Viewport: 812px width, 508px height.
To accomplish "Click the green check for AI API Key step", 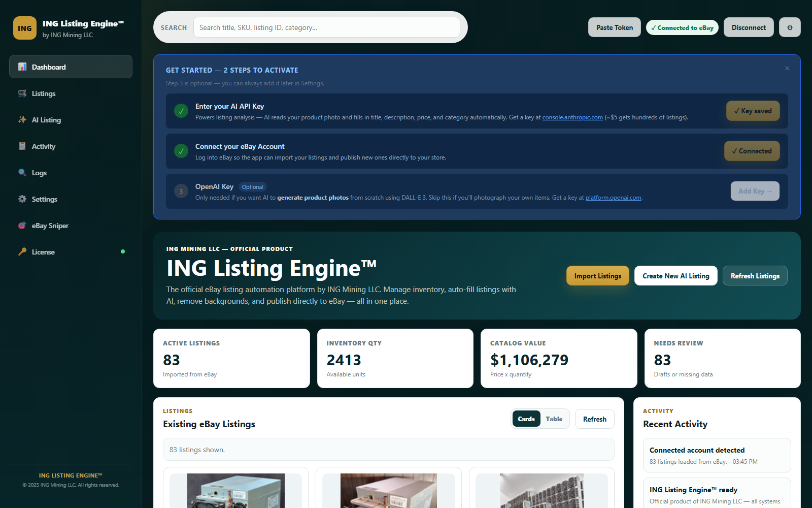I will click(x=181, y=111).
